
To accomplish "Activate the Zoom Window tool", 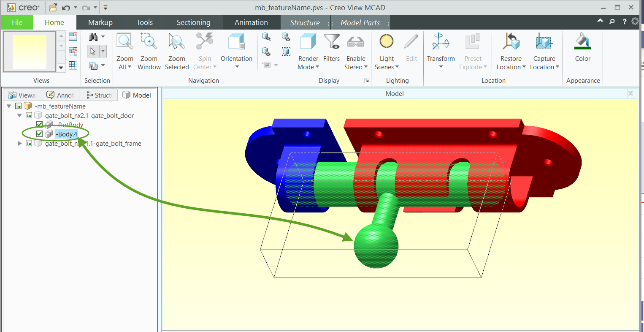I will [149, 52].
